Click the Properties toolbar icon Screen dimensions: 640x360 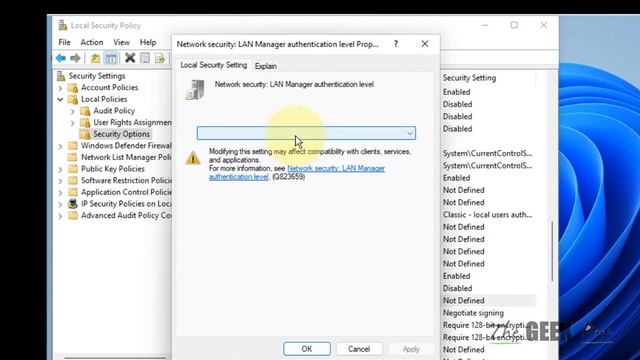pyautogui.click(x=145, y=58)
